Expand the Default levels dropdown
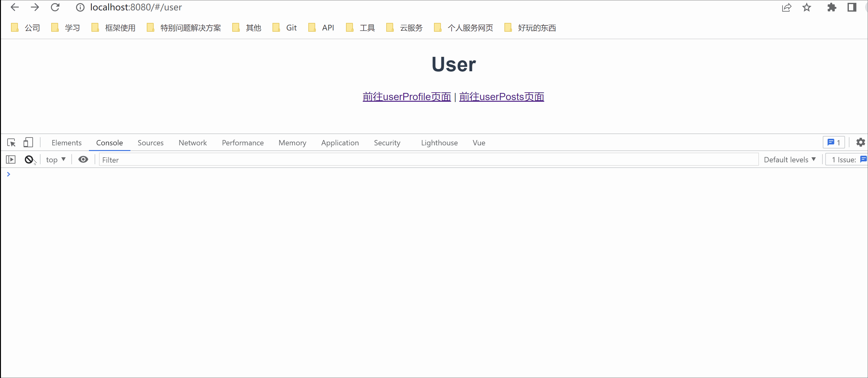This screenshot has width=868, height=378. 789,159
